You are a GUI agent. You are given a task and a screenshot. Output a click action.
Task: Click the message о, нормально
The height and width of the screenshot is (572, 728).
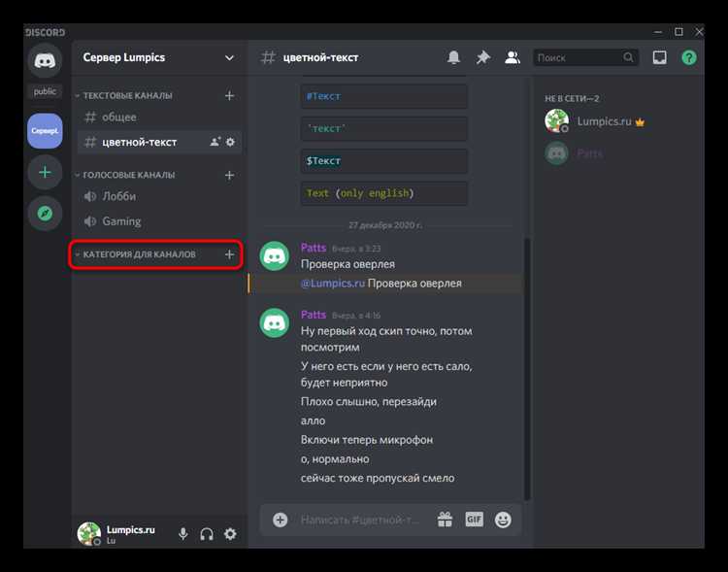(335, 459)
